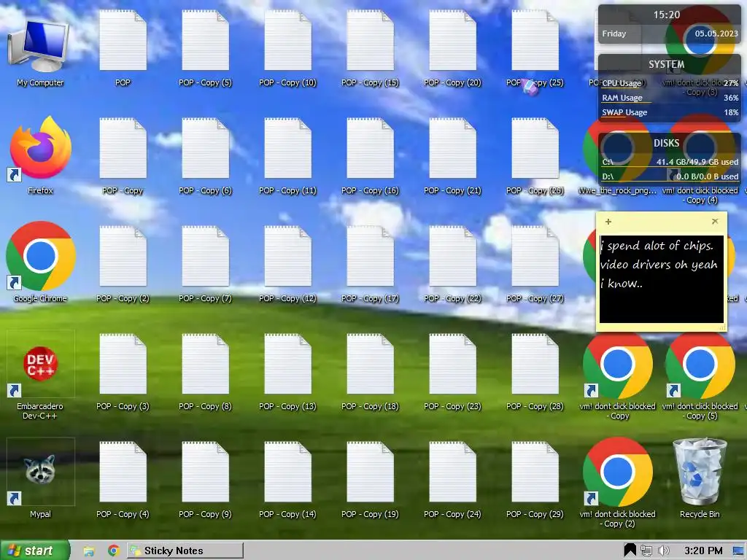Click the 15:20 clock widget
747x560 pixels.
[x=667, y=15]
